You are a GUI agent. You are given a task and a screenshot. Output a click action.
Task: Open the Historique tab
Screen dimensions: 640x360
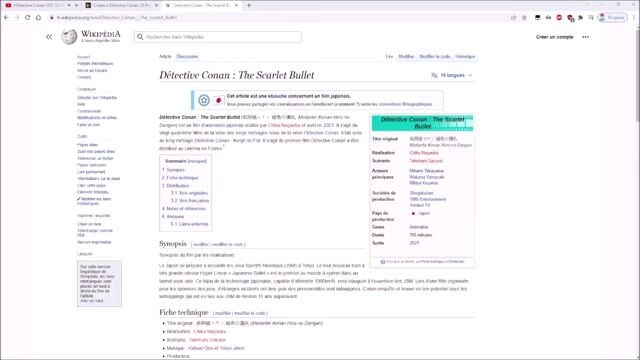pos(465,56)
